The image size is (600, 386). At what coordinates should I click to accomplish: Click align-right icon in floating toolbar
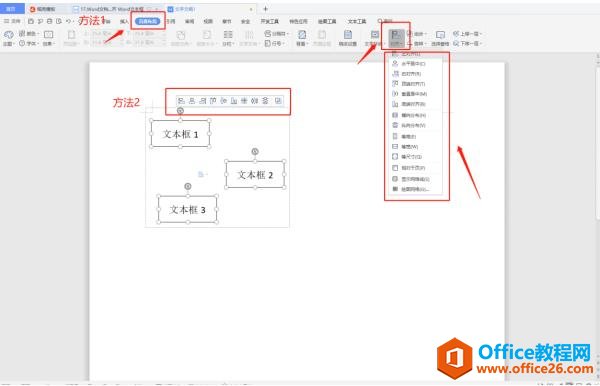click(x=203, y=101)
